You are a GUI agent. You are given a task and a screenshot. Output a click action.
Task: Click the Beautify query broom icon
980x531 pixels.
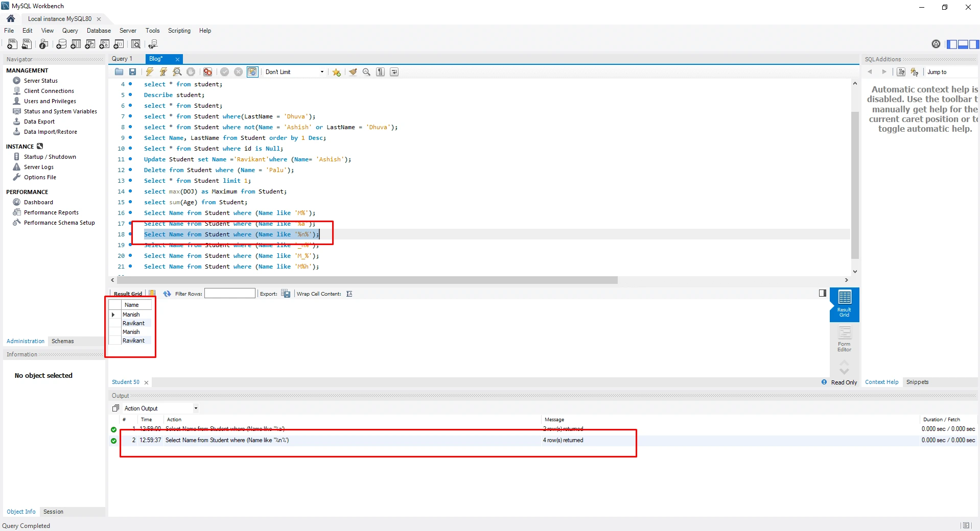click(x=353, y=72)
